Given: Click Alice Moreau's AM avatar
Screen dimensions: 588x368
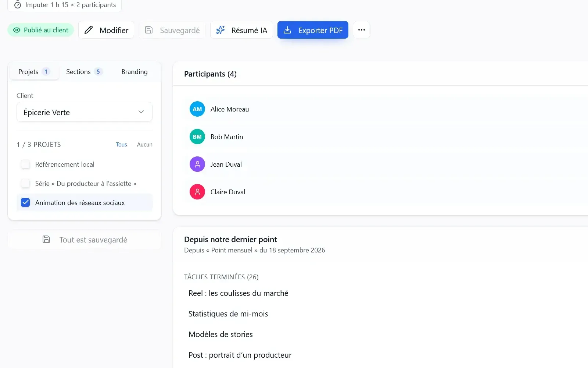Looking at the screenshot, I should point(197,109).
